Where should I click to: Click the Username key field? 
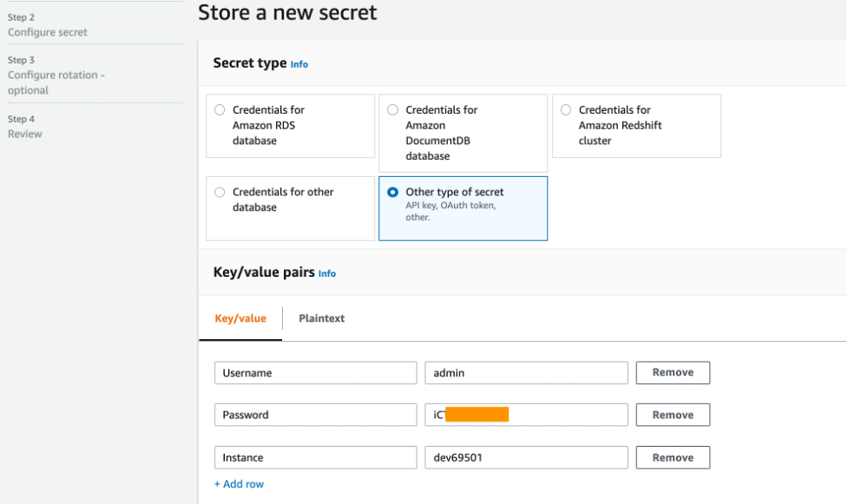click(x=315, y=373)
